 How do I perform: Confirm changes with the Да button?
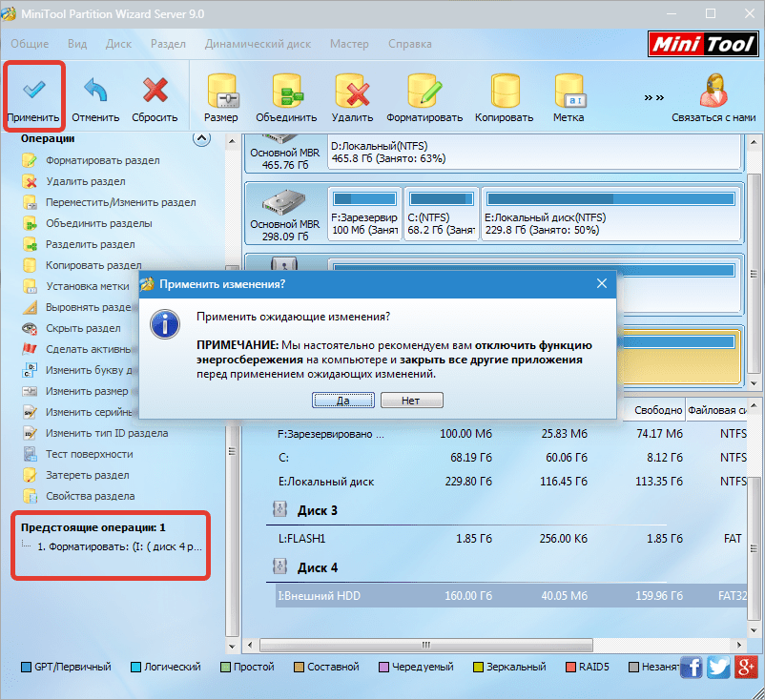pyautogui.click(x=342, y=401)
